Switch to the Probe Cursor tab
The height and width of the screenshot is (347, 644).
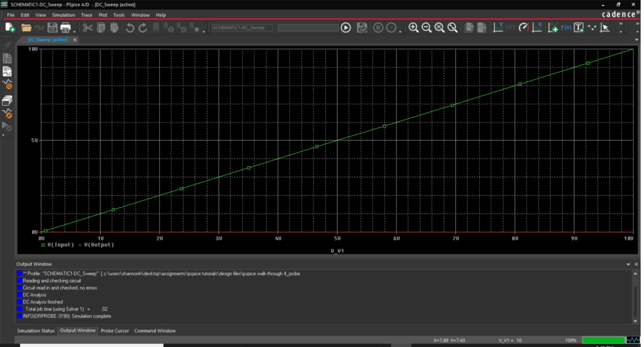coord(114,331)
